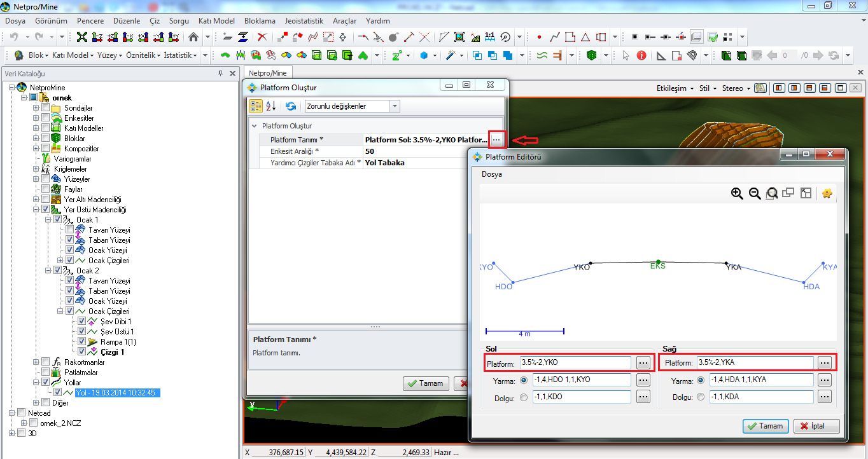Select Sağ Dolgu radio button
The height and width of the screenshot is (459, 868).
pyautogui.click(x=701, y=397)
